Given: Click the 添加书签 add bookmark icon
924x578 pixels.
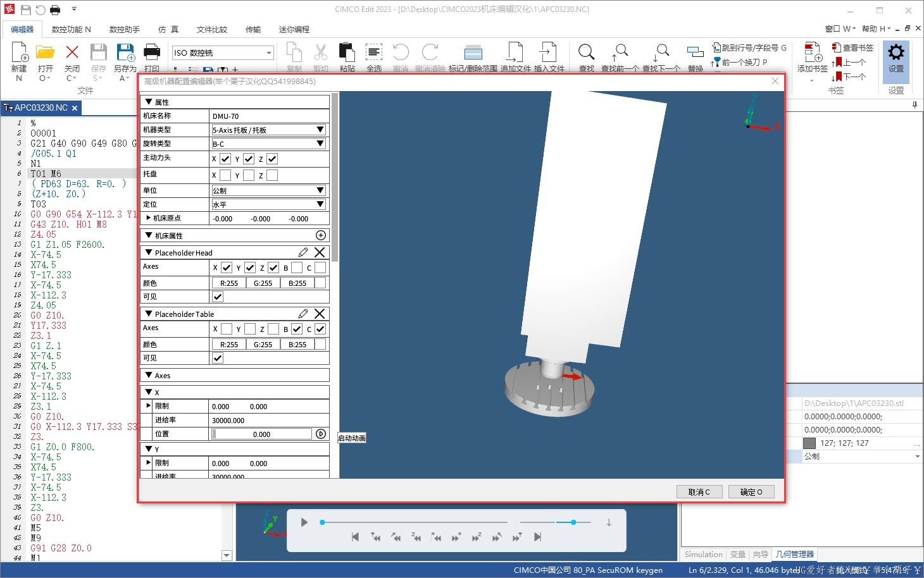Looking at the screenshot, I should [813, 52].
